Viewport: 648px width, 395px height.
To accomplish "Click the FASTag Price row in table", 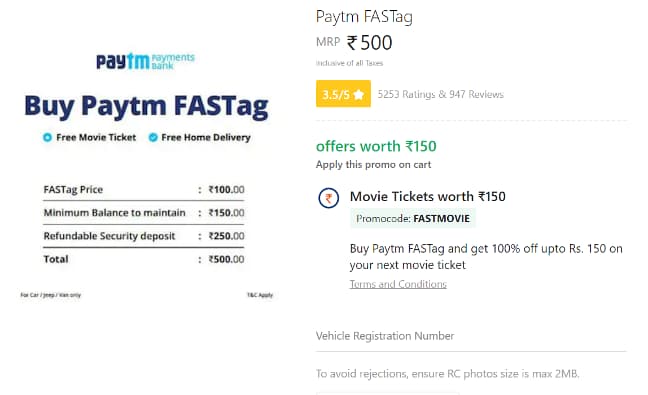I will tap(144, 190).
